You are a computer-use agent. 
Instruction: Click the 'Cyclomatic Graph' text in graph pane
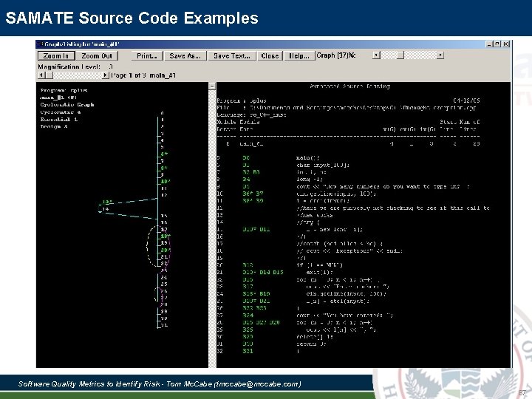pyautogui.click(x=67, y=104)
